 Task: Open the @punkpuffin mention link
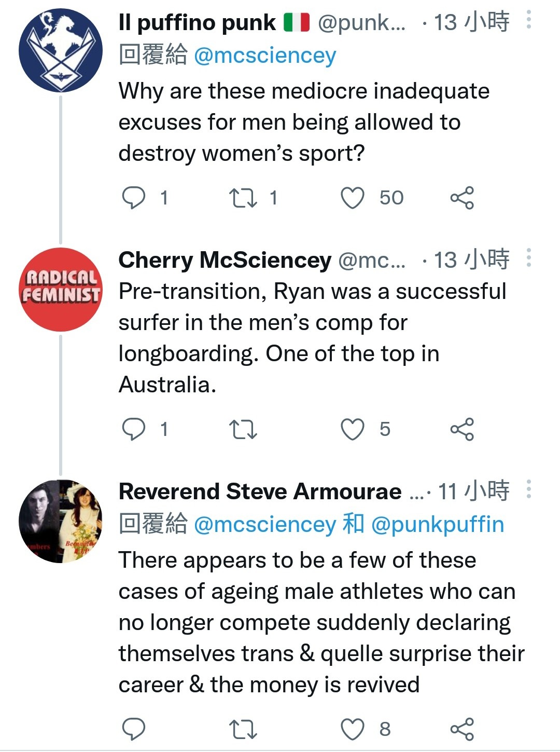(x=438, y=525)
